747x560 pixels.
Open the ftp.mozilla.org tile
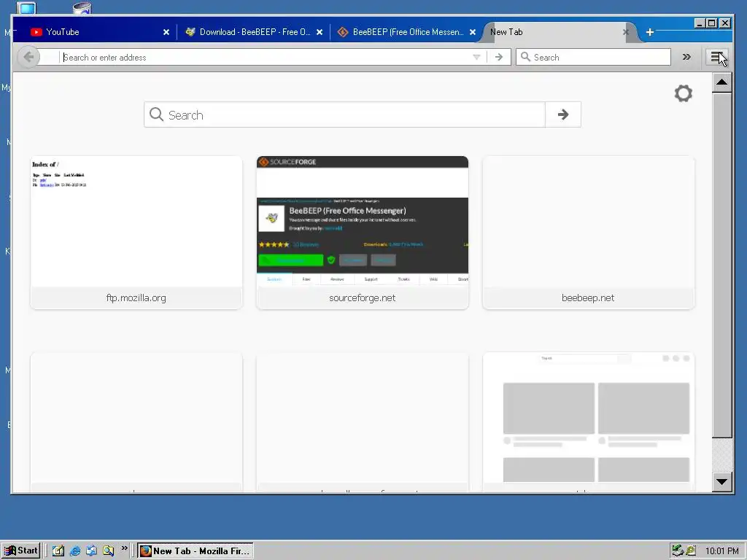[x=136, y=233]
